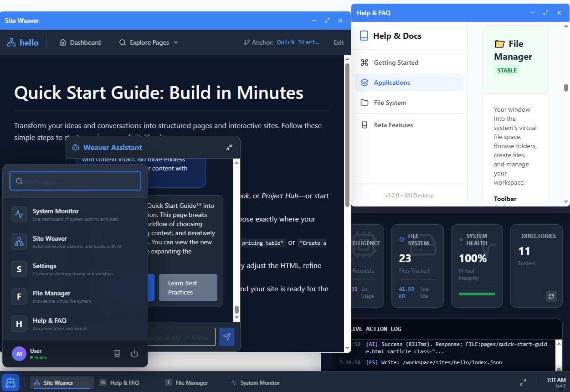The width and height of the screenshot is (570, 392).
Task: Click the Quick Start anchor link
Action: pos(298,42)
